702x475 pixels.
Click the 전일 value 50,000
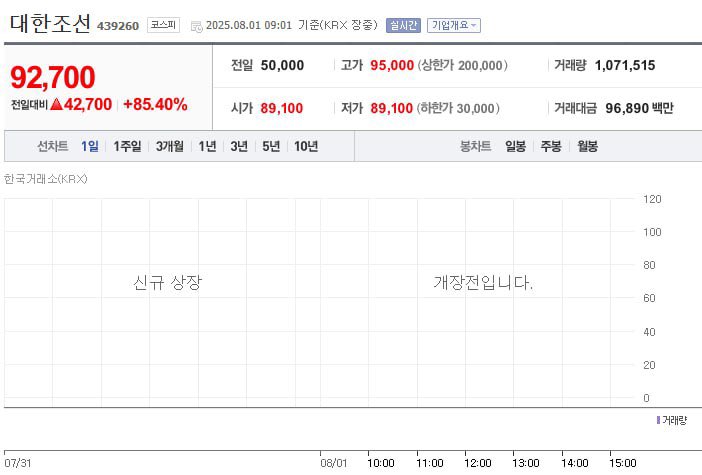[282, 65]
